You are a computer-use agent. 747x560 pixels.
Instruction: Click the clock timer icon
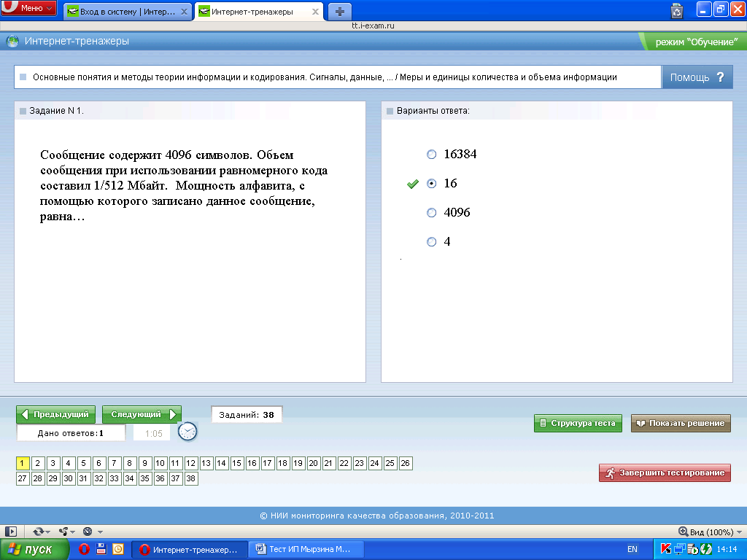[187, 432]
